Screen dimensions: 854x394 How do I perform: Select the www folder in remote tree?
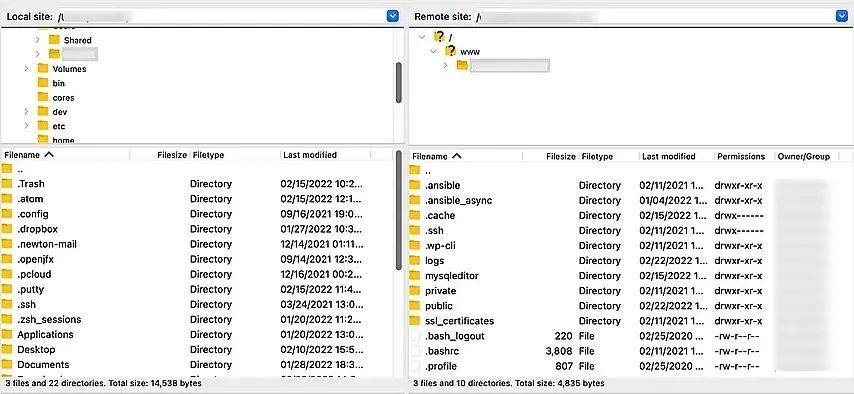coord(470,51)
